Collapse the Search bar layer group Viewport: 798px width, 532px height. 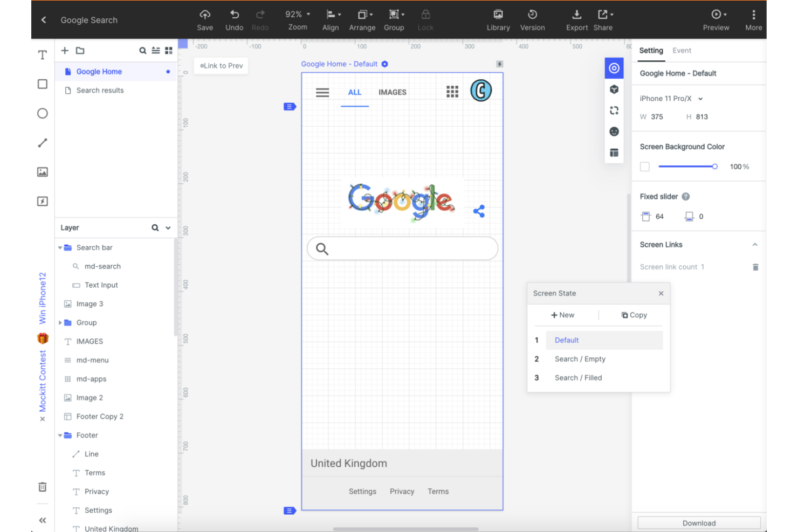tap(60, 248)
